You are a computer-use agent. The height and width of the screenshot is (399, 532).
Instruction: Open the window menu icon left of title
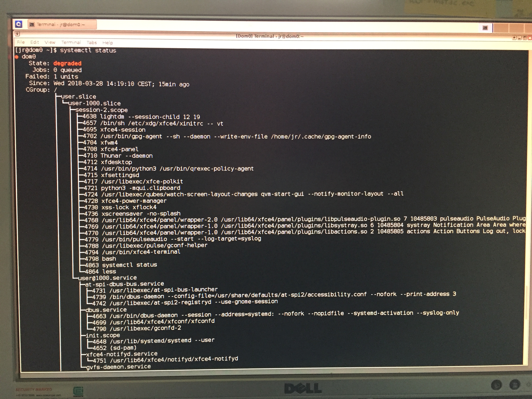[x=17, y=34]
